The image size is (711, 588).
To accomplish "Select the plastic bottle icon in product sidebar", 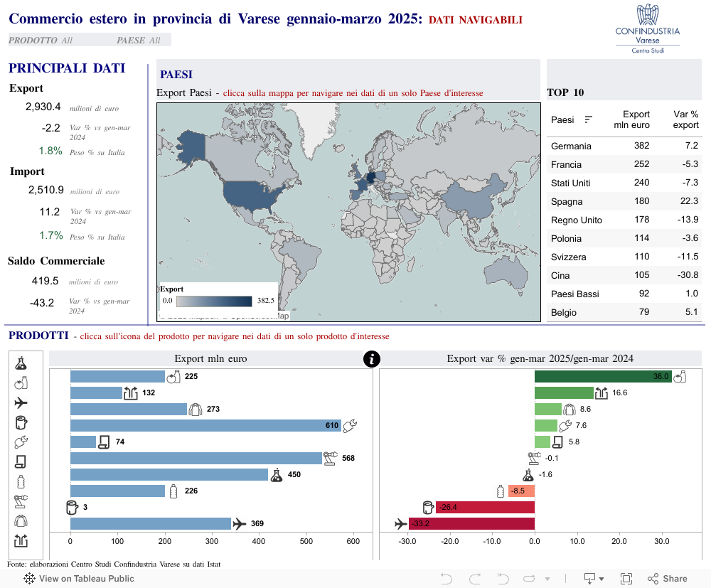I will [21, 481].
